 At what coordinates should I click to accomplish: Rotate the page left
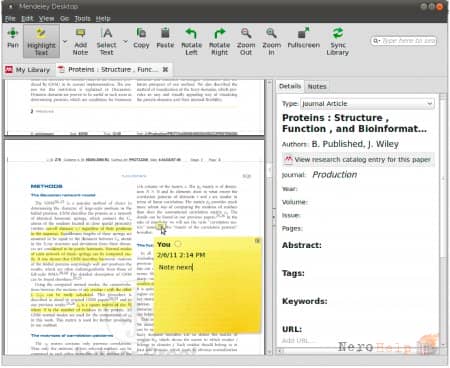191,42
